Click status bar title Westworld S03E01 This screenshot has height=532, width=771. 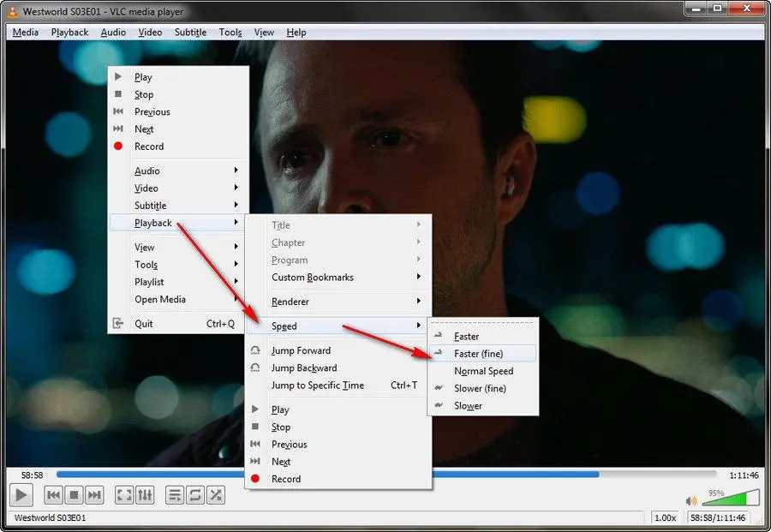[x=51, y=517]
